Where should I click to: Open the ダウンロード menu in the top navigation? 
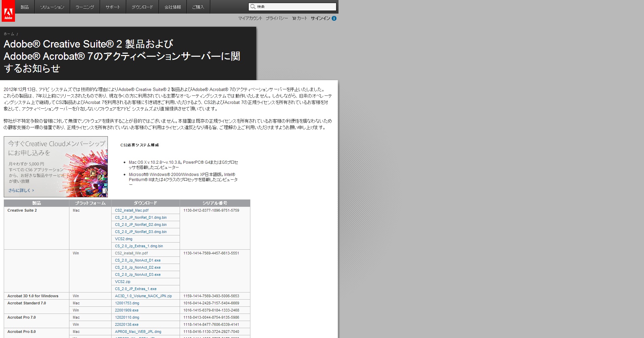tap(142, 7)
